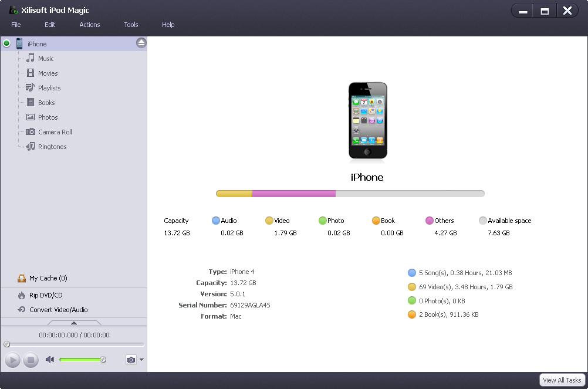Click the 'iPhone 4' type value
Viewport: 588px width, 389px height.
click(242, 272)
